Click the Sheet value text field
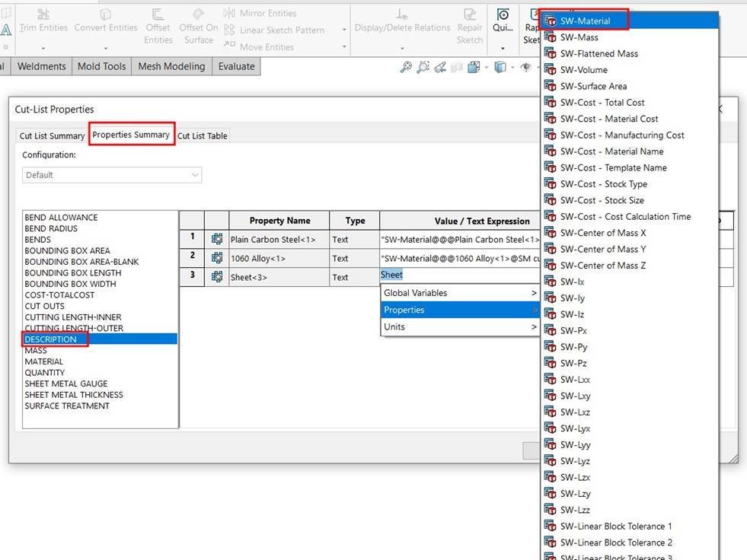747x560 pixels. 457,275
